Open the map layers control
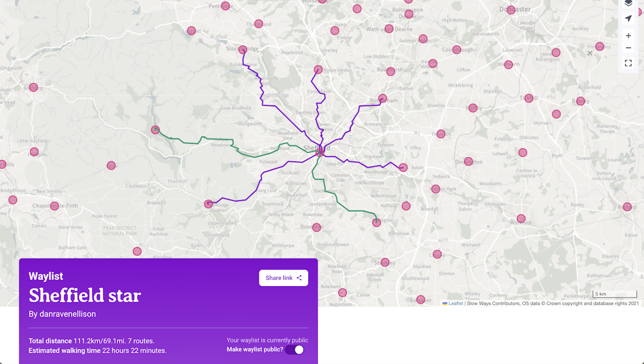644x364 pixels. 628,3
